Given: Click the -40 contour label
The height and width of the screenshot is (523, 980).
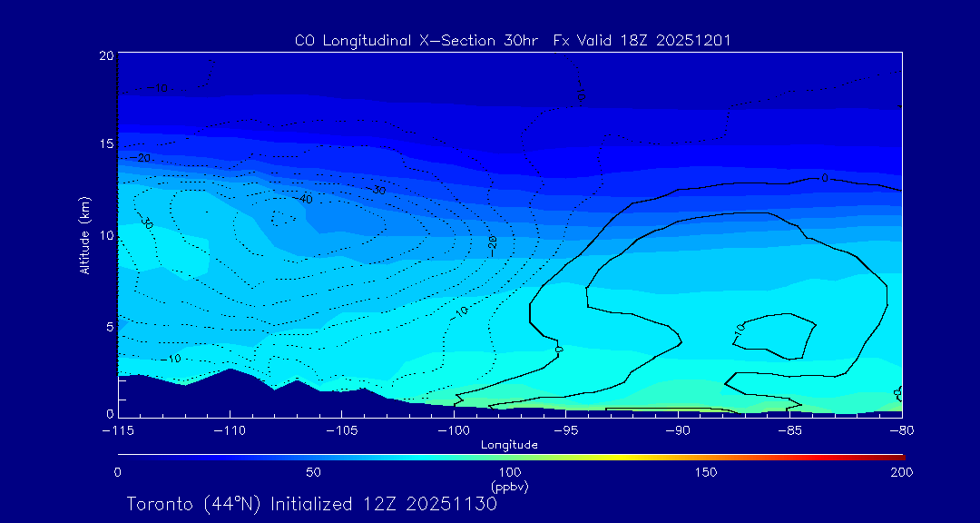Looking at the screenshot, I should (304, 199).
